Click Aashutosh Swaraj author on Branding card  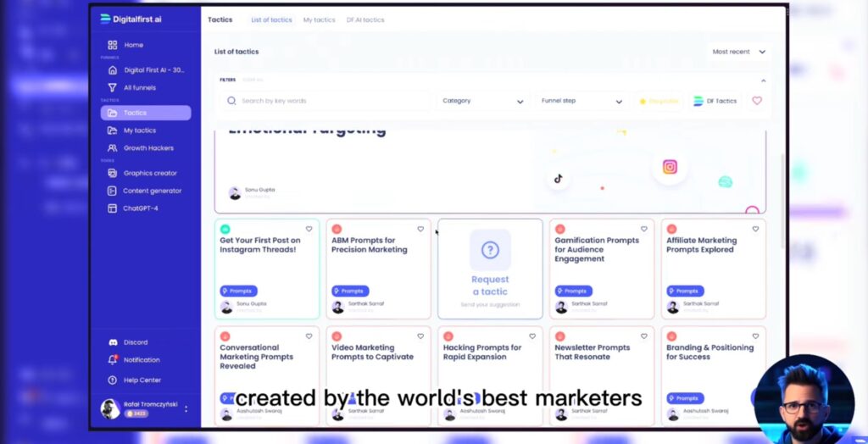[705, 411]
